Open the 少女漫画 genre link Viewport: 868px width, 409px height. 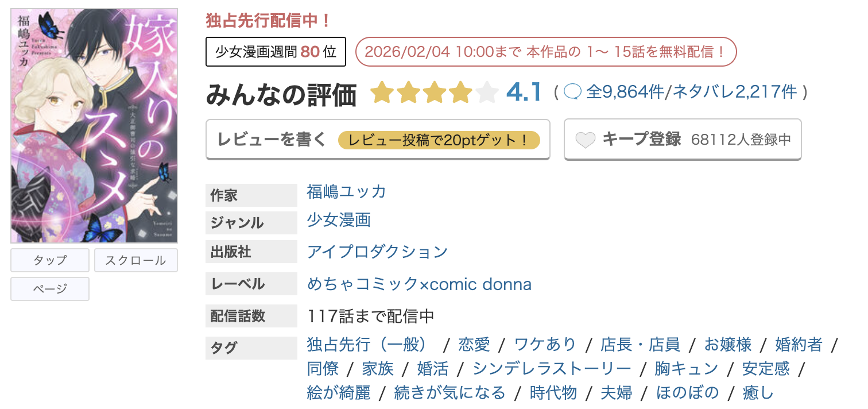(x=338, y=221)
